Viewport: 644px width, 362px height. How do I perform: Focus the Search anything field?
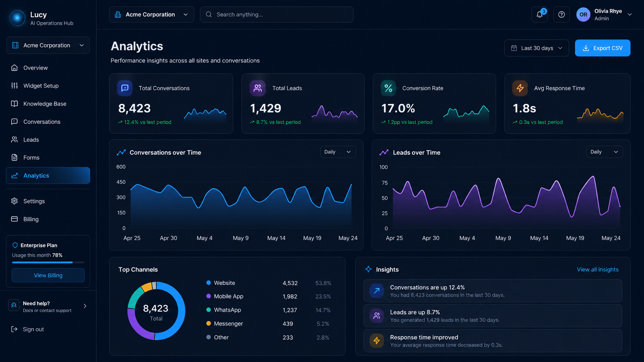point(277,15)
